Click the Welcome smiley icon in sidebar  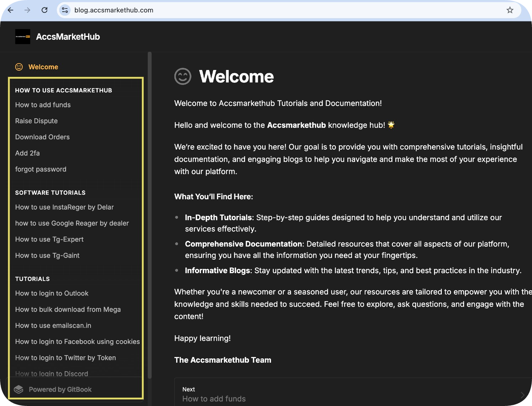click(x=19, y=67)
